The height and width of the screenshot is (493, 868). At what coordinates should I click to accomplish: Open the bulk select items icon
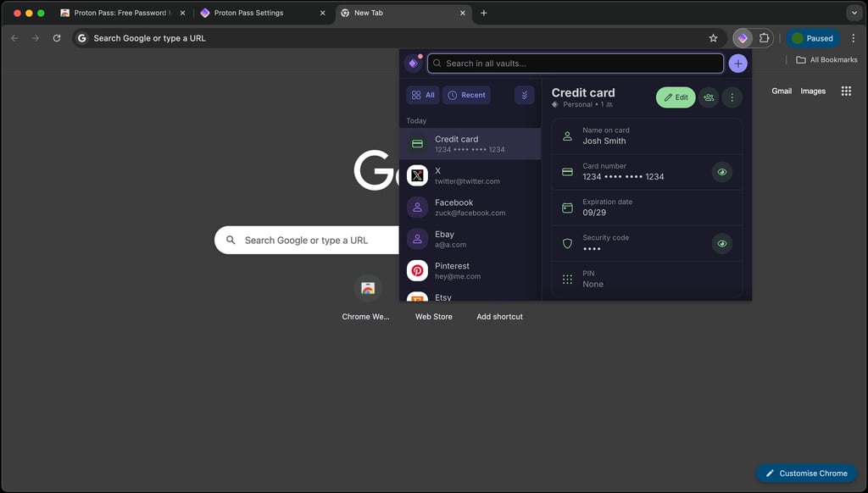click(524, 95)
